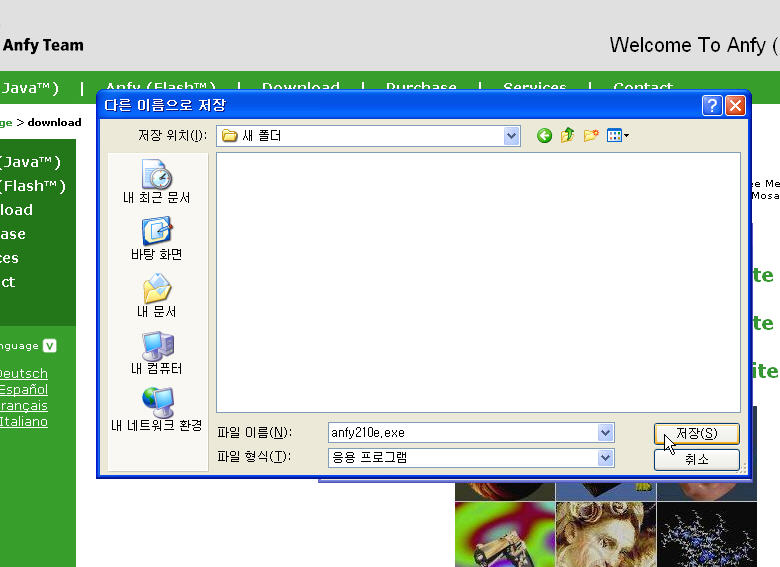This screenshot has height=567, width=780.
Task: Click the Anfy Team heading
Action: [43, 45]
